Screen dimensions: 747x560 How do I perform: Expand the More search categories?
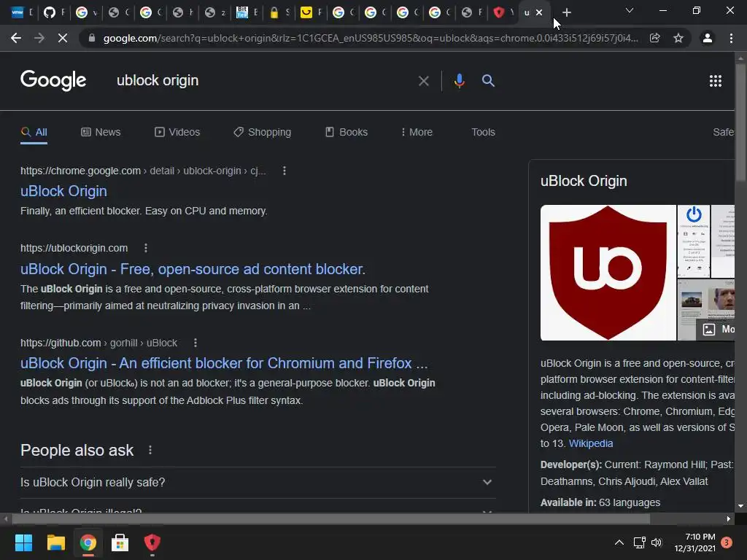417,132
